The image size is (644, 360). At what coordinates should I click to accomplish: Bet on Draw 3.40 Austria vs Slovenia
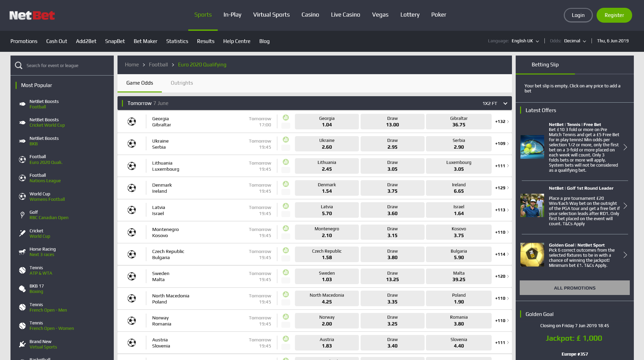point(392,343)
